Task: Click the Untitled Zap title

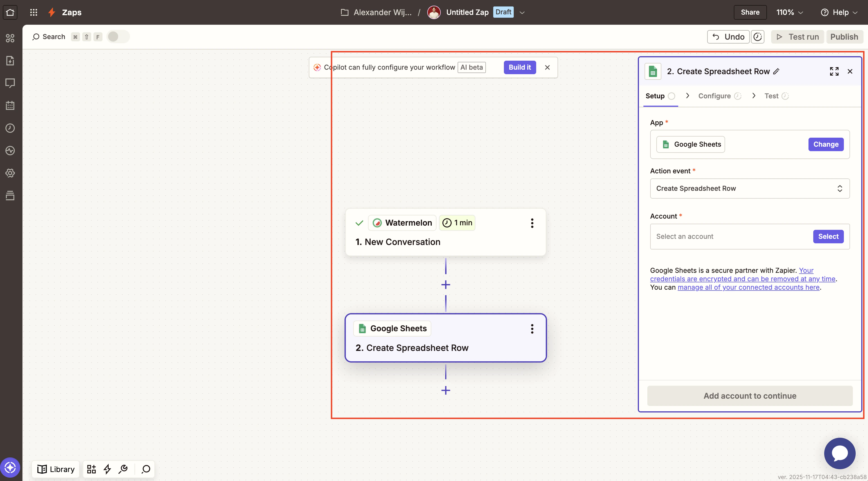Action: pos(467,12)
